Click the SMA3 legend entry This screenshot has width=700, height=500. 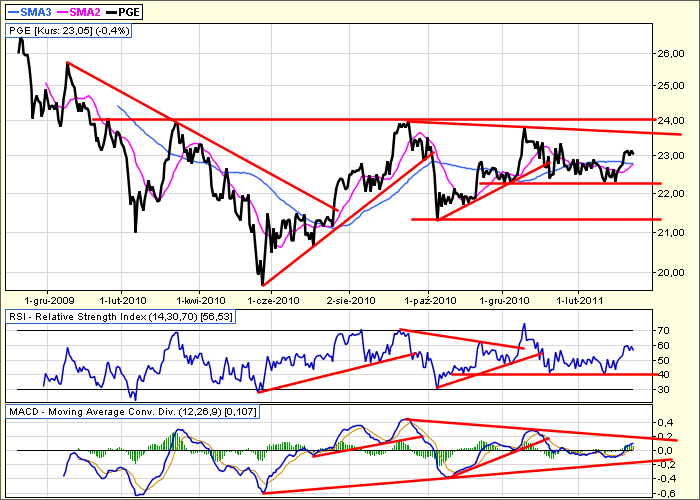click(x=29, y=12)
